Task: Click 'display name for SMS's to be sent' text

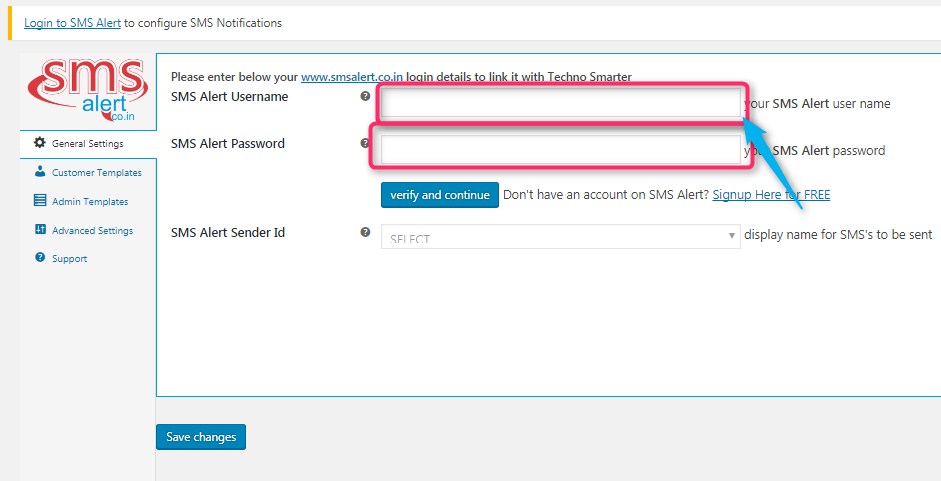Action: pos(838,235)
